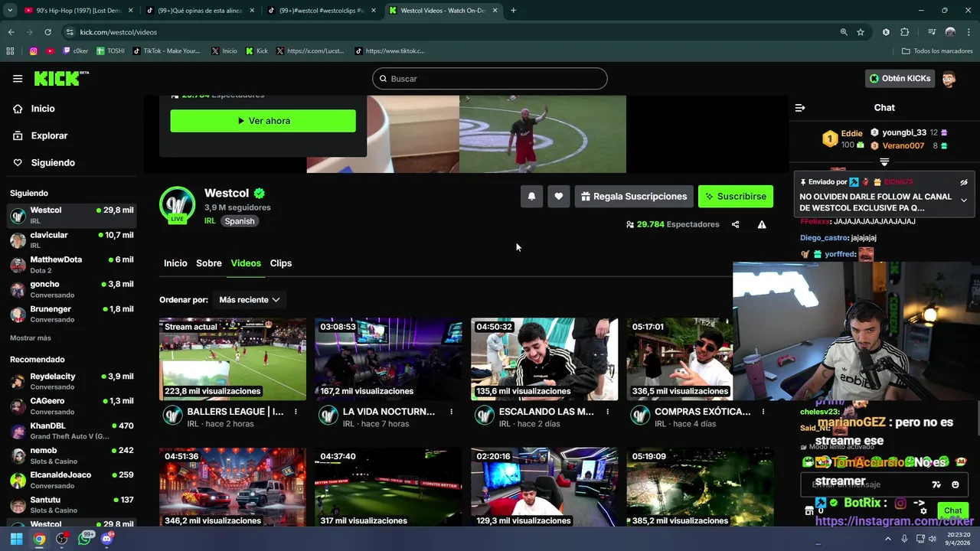Open the Stream actual video thumbnail
This screenshot has height=551, width=980.
[233, 359]
